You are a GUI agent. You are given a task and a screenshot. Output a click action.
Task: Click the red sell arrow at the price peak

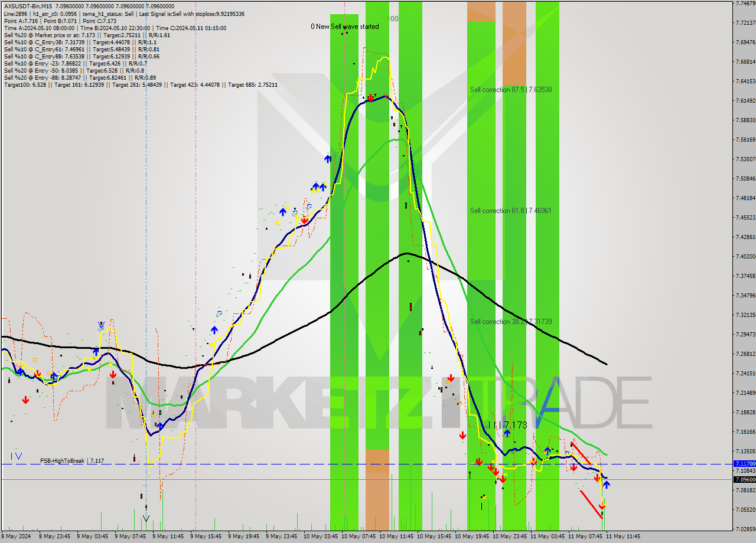click(370, 97)
